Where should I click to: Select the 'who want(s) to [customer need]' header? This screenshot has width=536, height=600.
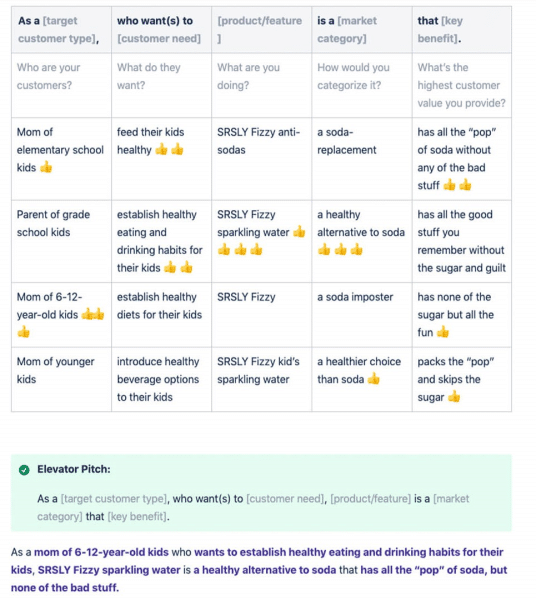(161, 29)
